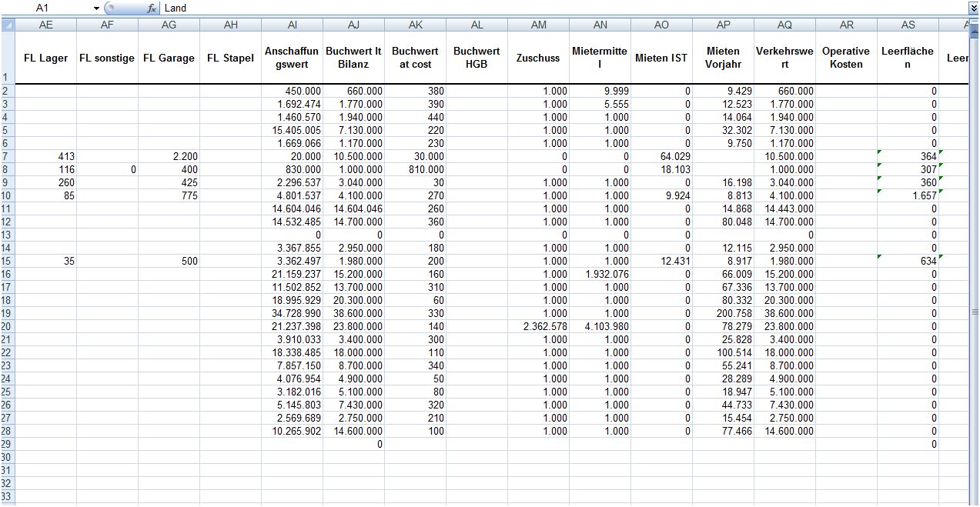Click the 'Verkehrswert' header cell

coord(784,58)
